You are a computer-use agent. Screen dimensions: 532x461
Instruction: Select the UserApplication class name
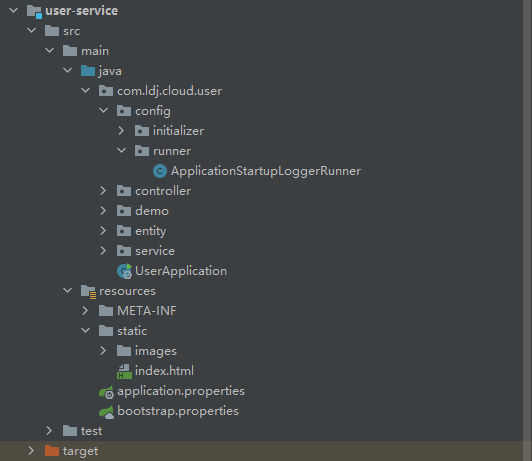(x=181, y=271)
